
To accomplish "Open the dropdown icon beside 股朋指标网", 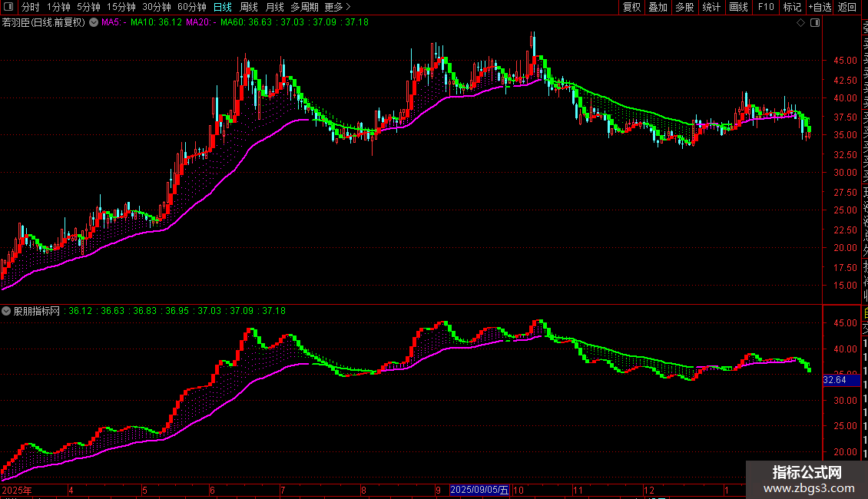I will [6, 311].
